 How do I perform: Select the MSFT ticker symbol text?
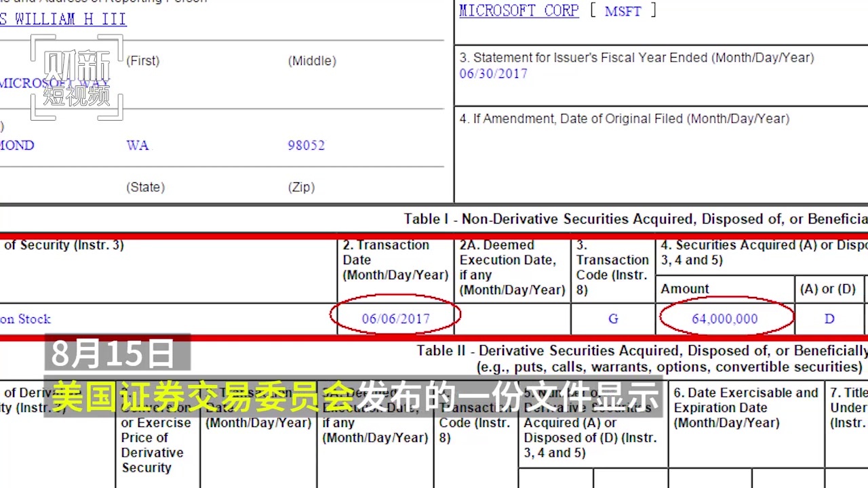(x=623, y=11)
